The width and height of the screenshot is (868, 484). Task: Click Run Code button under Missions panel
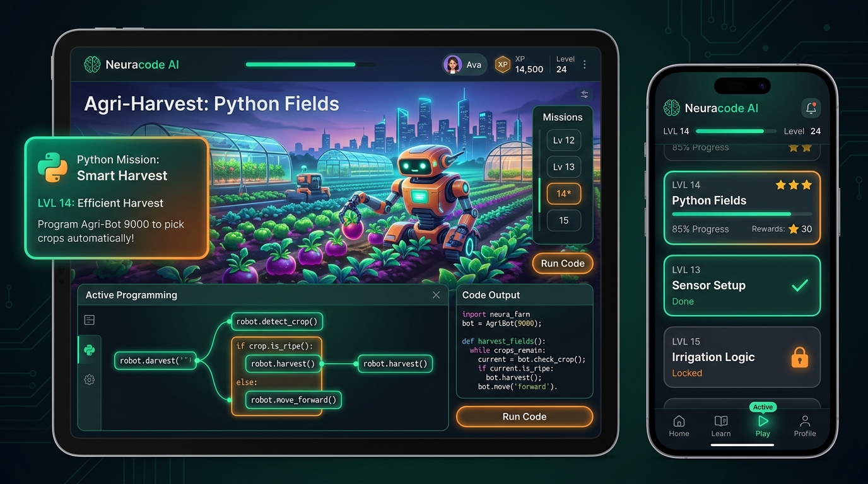(x=563, y=263)
